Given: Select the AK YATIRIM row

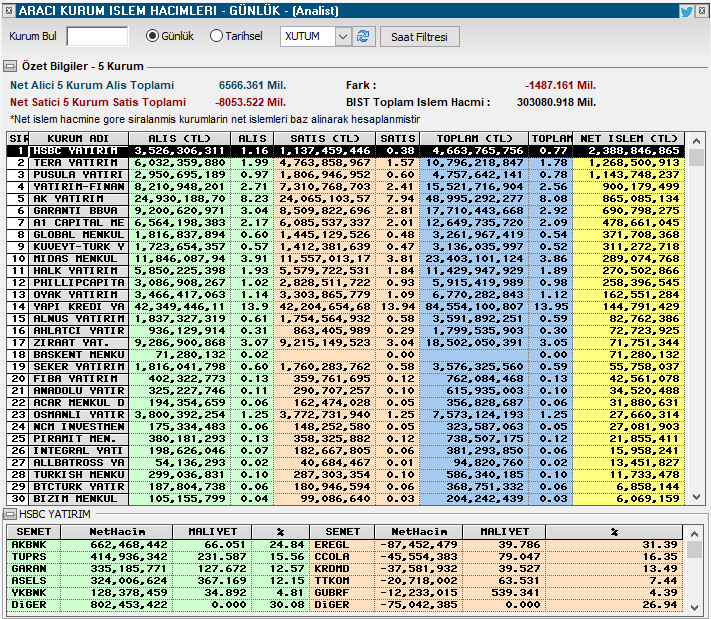Looking at the screenshot, I should click(x=346, y=199).
